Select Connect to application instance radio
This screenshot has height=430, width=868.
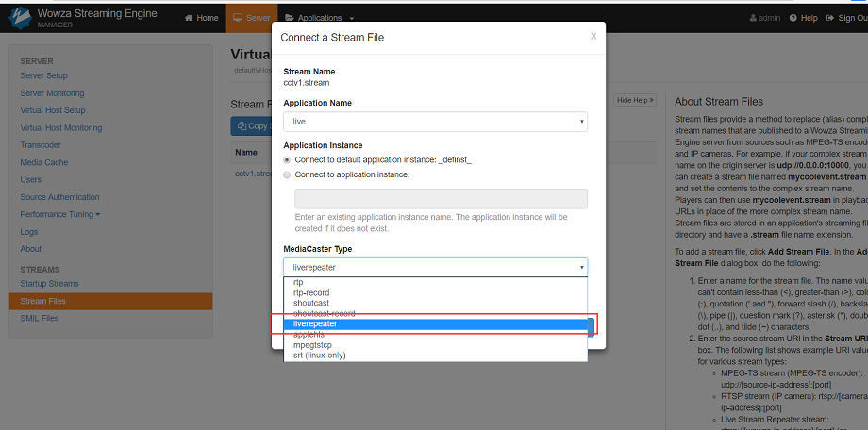pyautogui.click(x=286, y=174)
